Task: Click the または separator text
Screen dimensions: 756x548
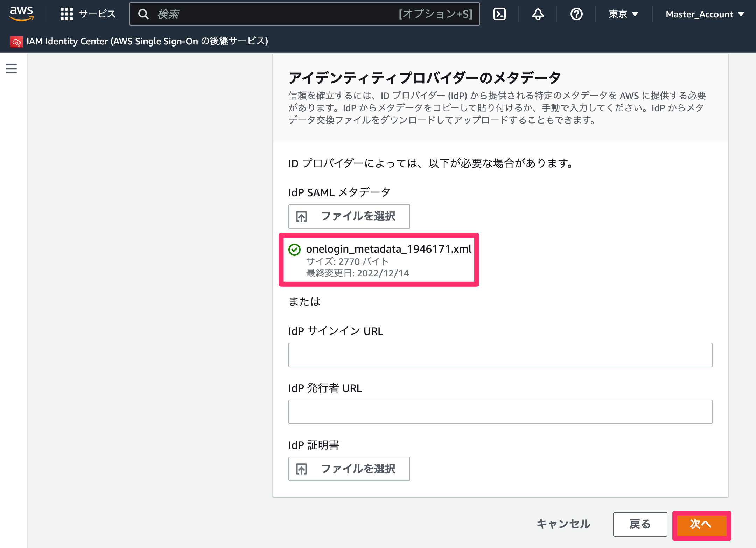Action: coord(304,302)
